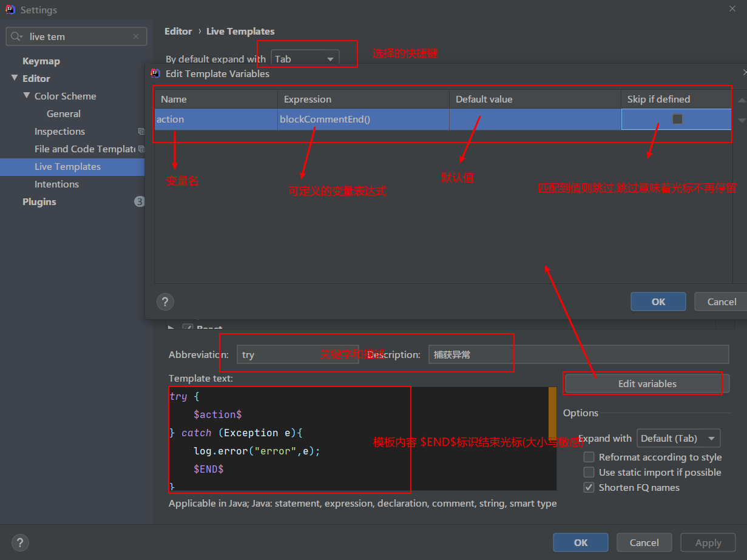Open help in Edit Template Variables dialog
Image resolution: width=747 pixels, height=560 pixels.
(165, 302)
